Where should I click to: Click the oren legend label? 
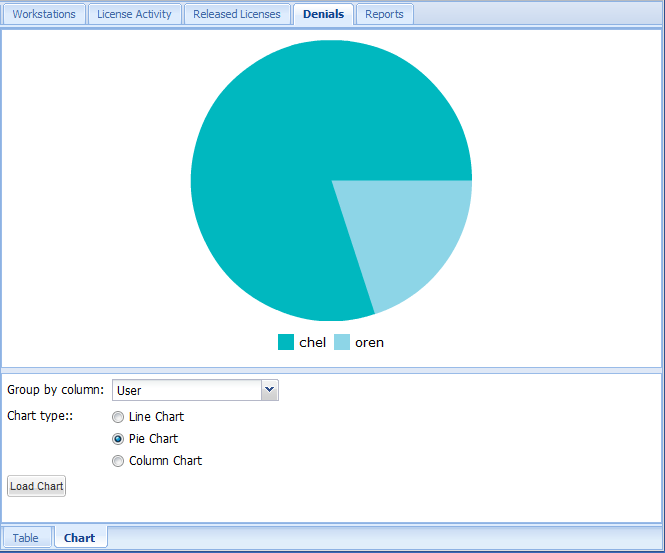click(x=369, y=342)
